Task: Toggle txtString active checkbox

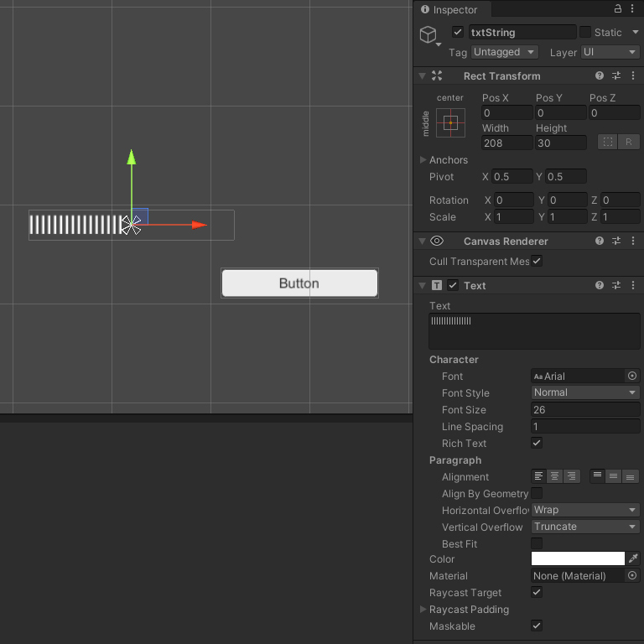Action: [x=458, y=32]
